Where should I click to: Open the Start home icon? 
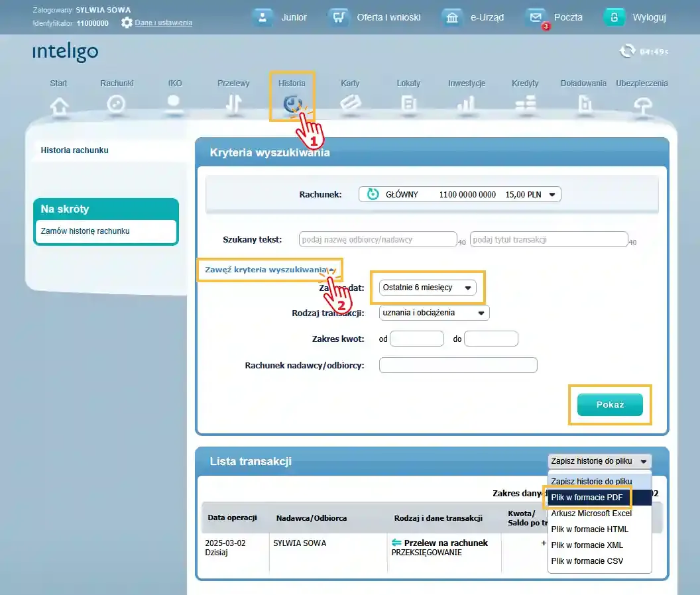point(59,105)
